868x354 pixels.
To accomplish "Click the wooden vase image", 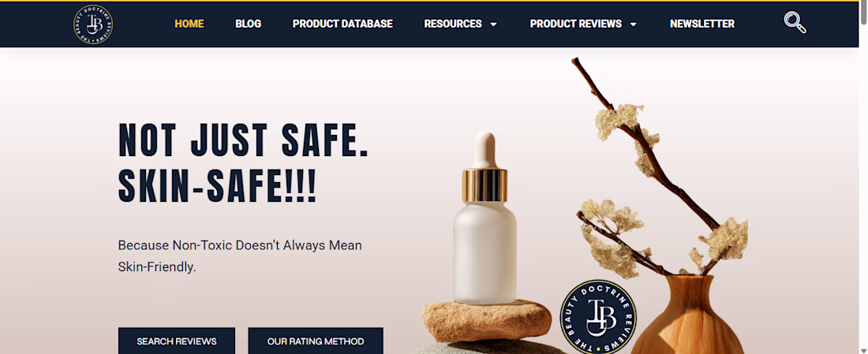I will (687, 315).
